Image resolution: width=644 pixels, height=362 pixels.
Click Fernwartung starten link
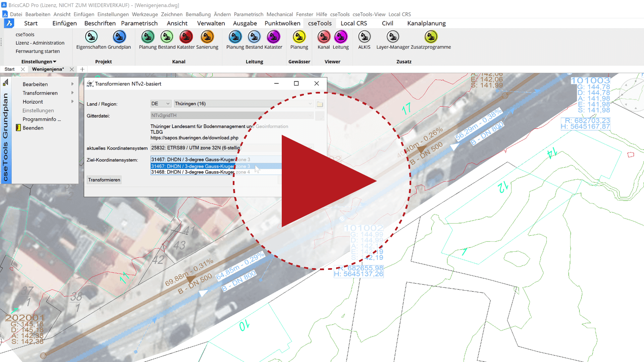tap(38, 51)
